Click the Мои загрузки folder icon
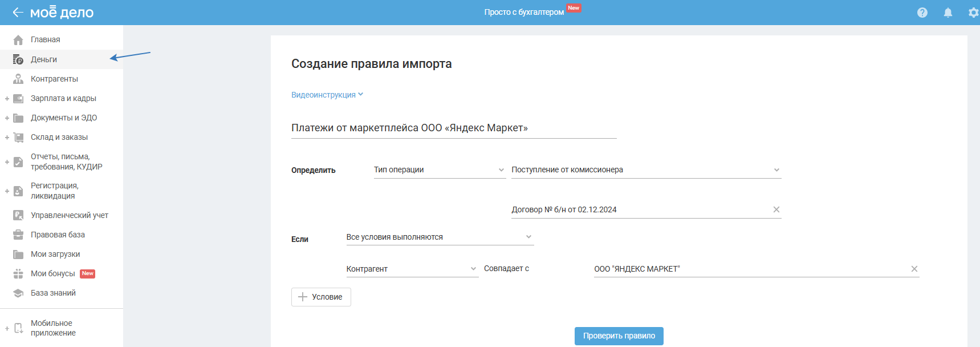This screenshot has height=347, width=980. point(18,255)
